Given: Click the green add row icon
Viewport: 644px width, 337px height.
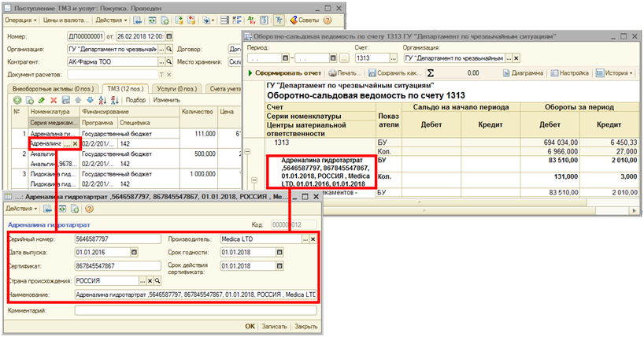Looking at the screenshot, I should 17,100.
